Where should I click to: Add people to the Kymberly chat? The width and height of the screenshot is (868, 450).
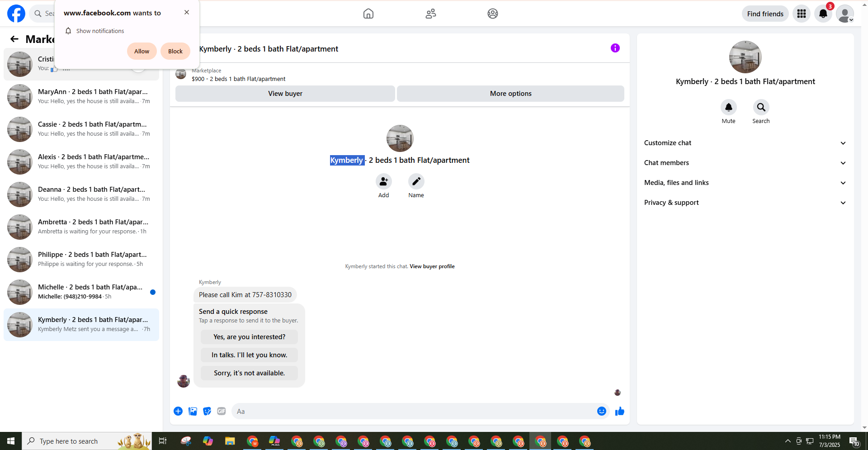click(x=384, y=181)
